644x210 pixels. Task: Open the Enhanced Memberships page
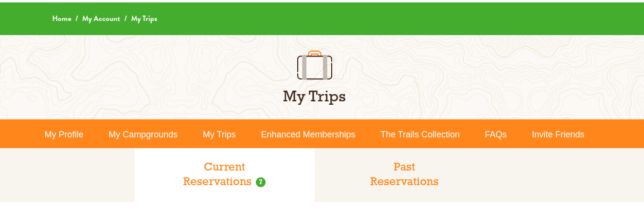[308, 134]
